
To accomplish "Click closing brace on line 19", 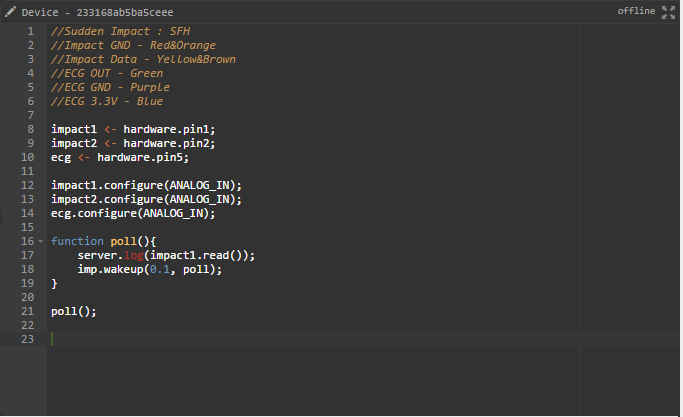I will pos(54,283).
